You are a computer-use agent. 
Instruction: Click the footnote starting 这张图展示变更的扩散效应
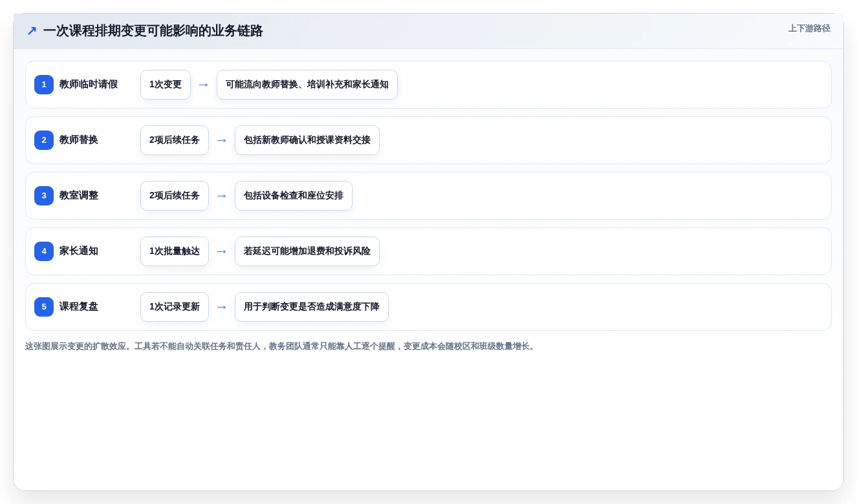tap(281, 346)
